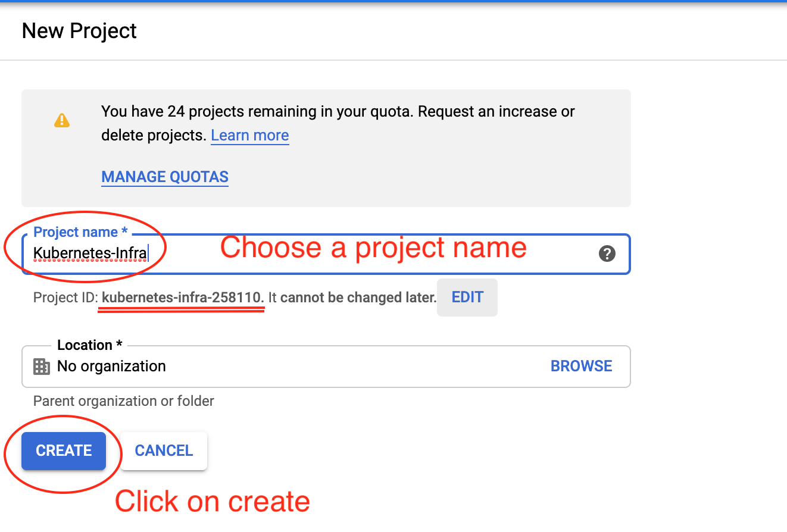Click the kubernetes-infra-258110 project ID text

point(183,298)
